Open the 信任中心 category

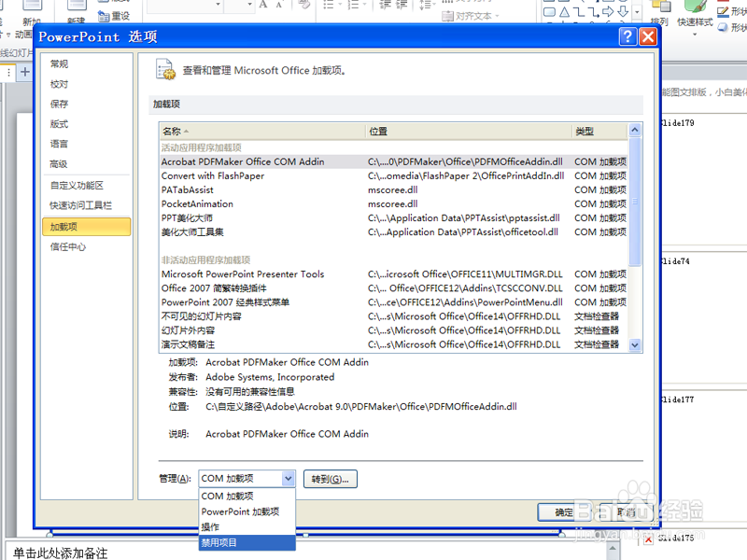68,246
